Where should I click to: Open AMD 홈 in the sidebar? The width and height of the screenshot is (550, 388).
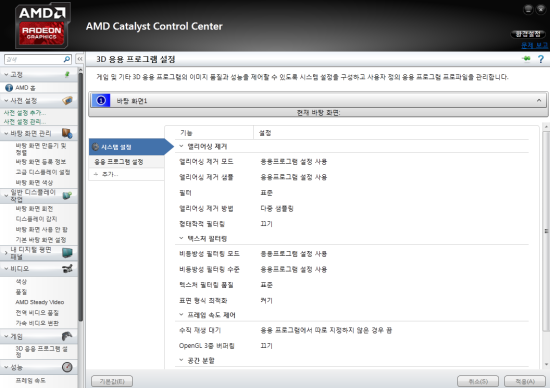tap(25, 88)
